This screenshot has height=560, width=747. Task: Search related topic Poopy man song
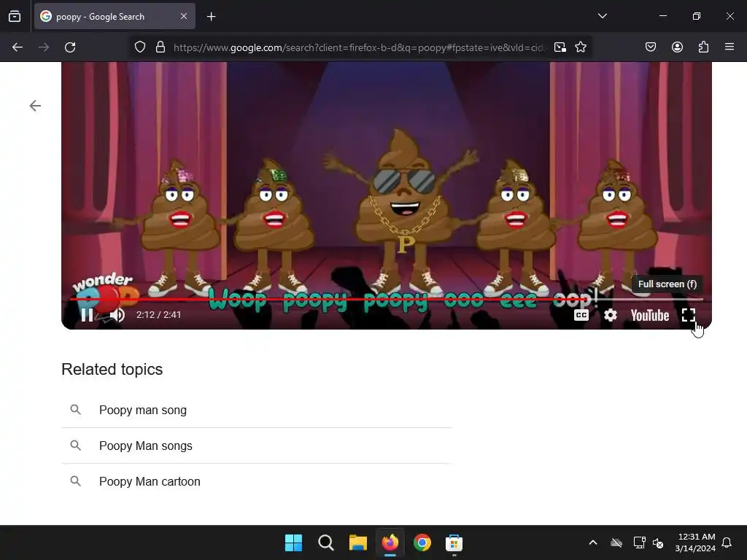pos(256,410)
